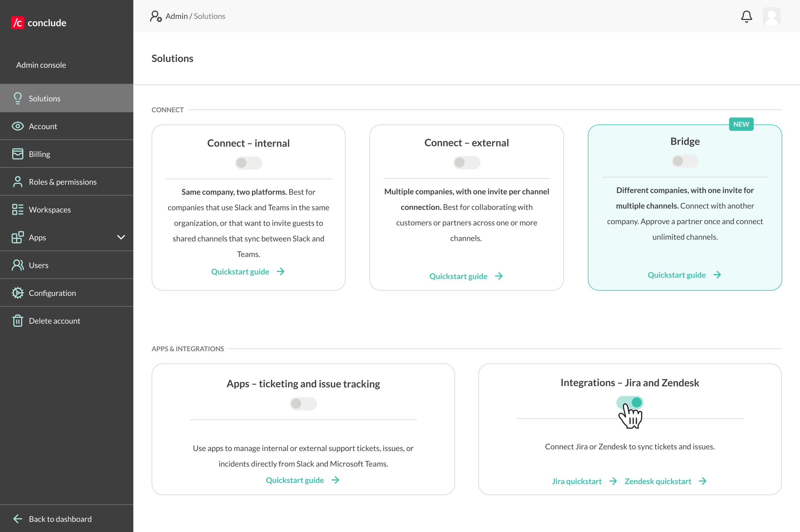Click arrow next to Connect internal Quickstart guide

click(281, 272)
